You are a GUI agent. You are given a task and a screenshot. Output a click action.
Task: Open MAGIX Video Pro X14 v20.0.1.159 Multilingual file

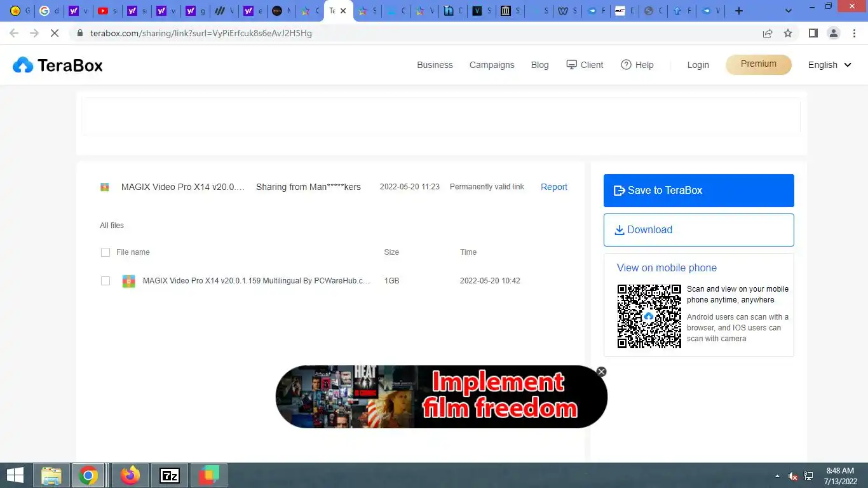pos(256,281)
